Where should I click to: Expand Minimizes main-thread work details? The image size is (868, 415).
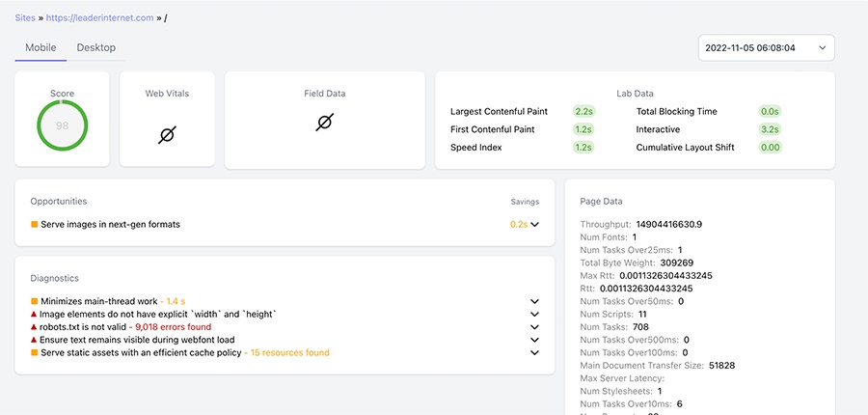point(534,301)
